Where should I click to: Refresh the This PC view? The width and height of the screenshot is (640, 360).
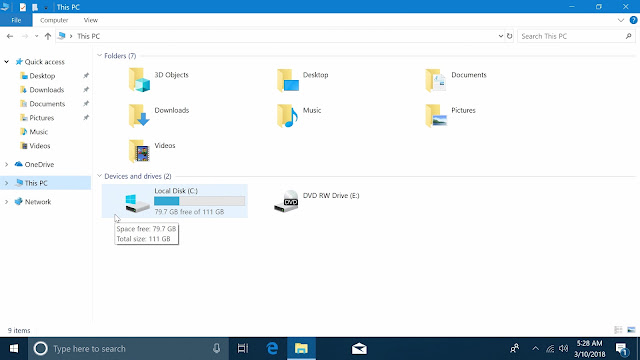click(x=509, y=36)
